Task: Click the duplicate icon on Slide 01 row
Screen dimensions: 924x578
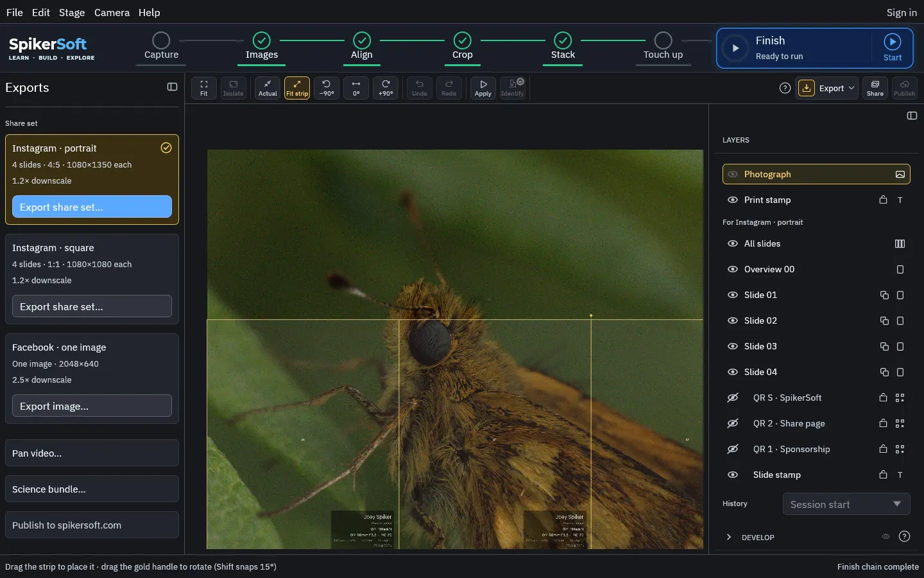Action: coord(884,295)
